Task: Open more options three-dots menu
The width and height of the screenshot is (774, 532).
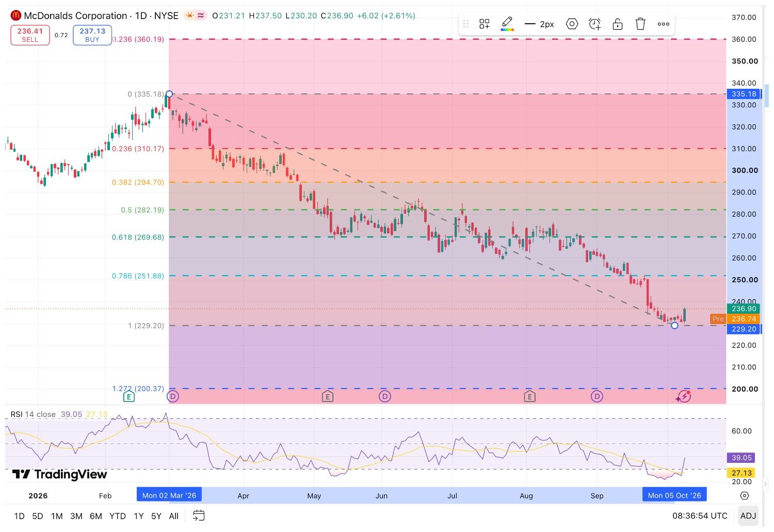Action: [x=664, y=24]
